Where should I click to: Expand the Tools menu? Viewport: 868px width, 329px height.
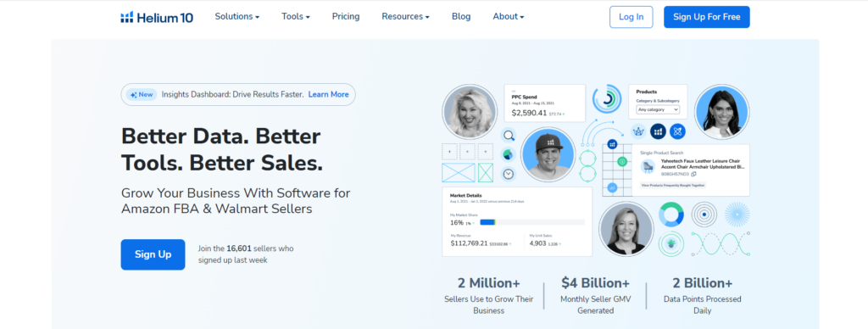[x=296, y=17]
